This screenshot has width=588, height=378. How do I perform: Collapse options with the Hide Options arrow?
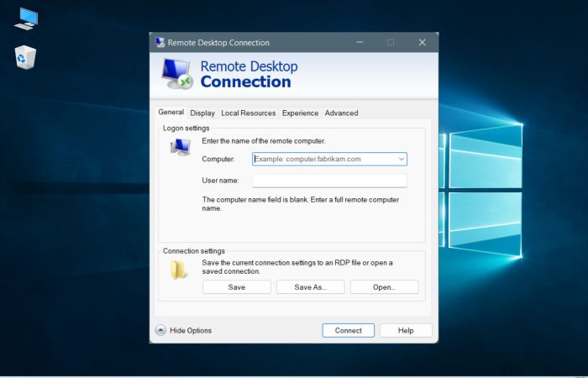(x=160, y=330)
